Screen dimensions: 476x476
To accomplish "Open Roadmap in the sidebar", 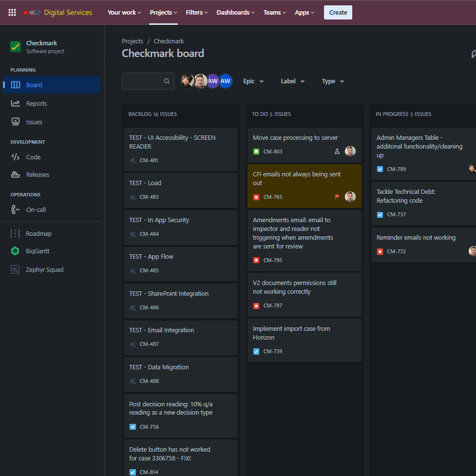I will [x=52, y=233].
